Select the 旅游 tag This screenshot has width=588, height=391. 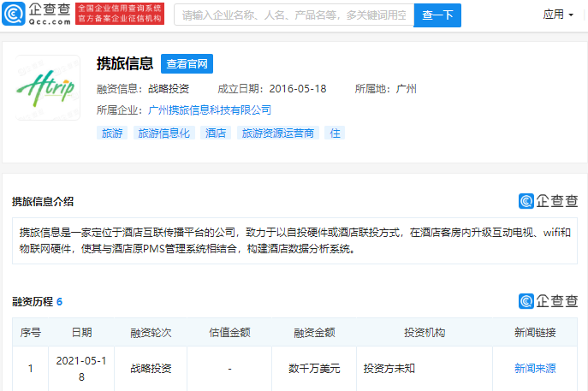click(x=112, y=133)
